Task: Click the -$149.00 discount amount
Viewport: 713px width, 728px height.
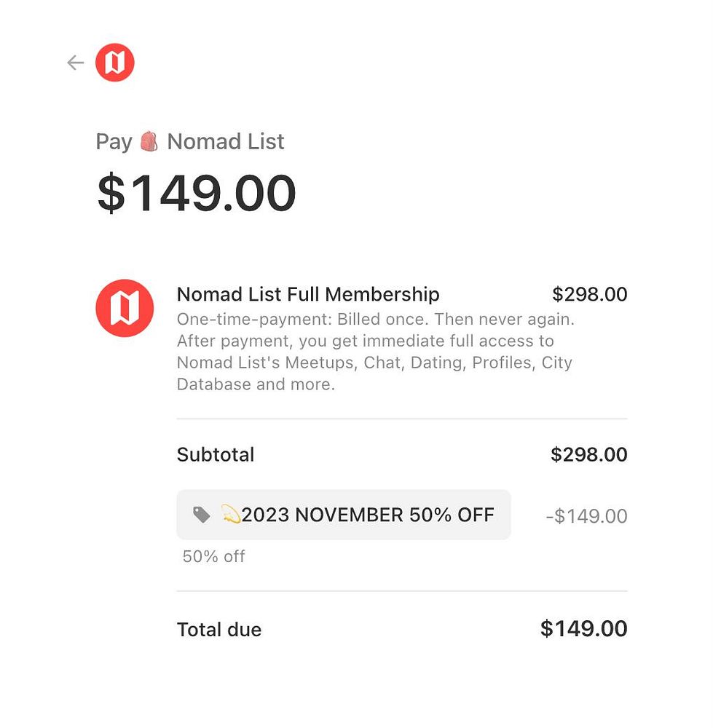Action: coord(586,516)
